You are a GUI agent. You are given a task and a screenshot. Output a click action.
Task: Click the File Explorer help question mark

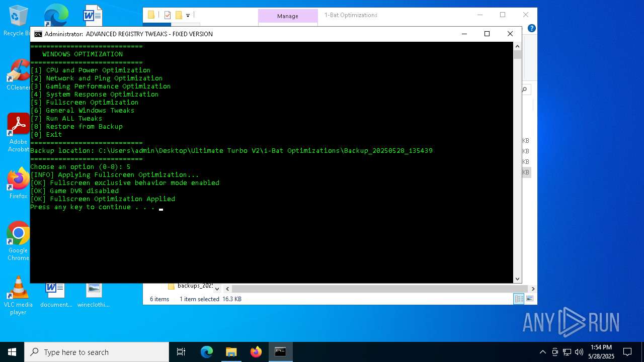[x=532, y=28]
